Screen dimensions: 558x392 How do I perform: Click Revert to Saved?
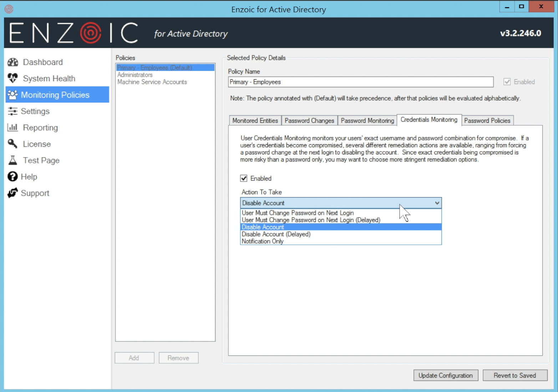coord(515,375)
